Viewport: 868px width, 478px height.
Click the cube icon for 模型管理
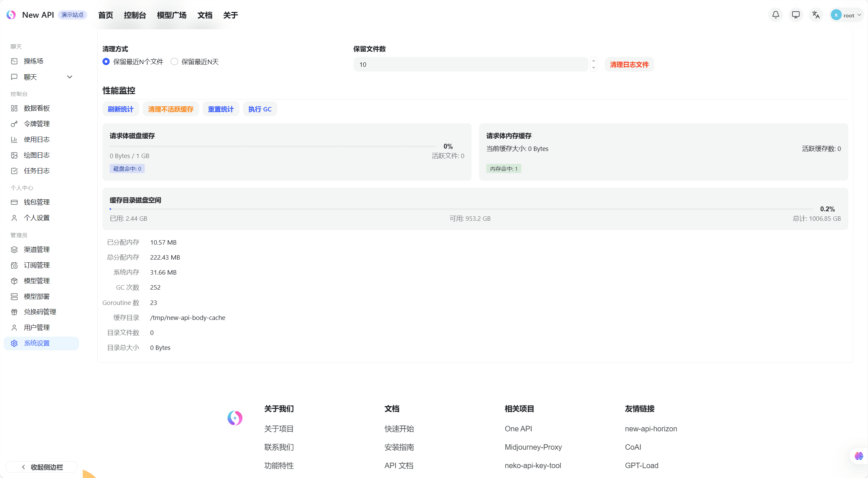tap(14, 281)
